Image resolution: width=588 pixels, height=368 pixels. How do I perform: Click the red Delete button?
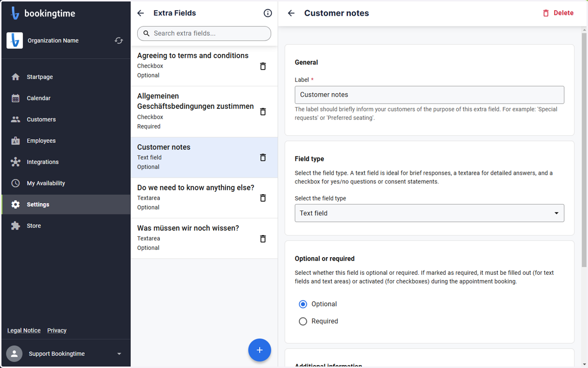coord(558,13)
